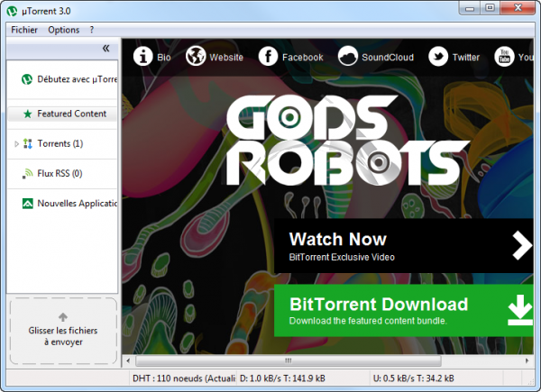Image resolution: width=541 pixels, height=392 pixels.
Task: Open the Fichier menu
Action: [24, 30]
